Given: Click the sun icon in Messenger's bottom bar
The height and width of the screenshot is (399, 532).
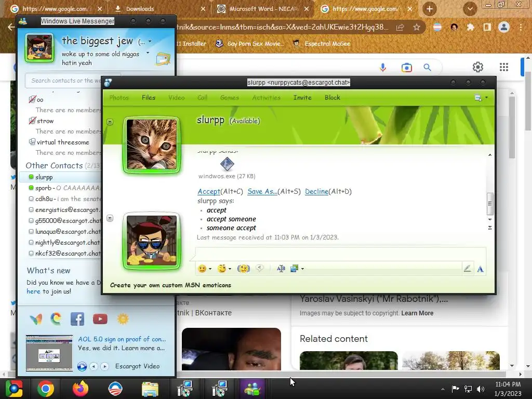Looking at the screenshot, I should pos(123,319).
